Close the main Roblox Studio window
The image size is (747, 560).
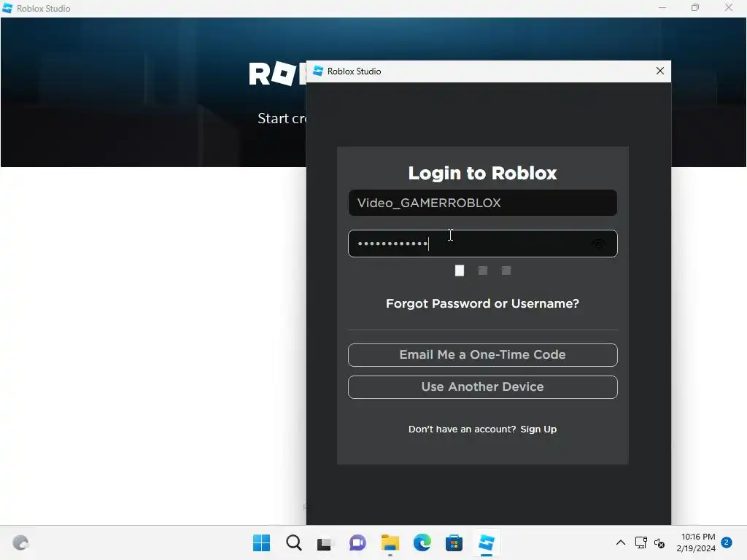[729, 7]
